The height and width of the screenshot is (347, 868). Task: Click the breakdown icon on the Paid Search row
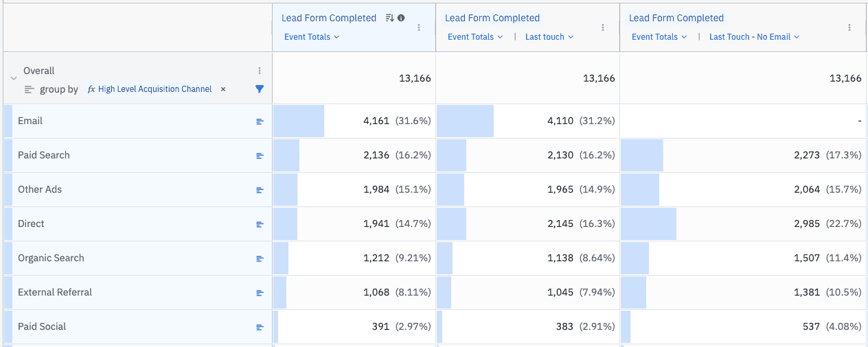[x=260, y=156]
